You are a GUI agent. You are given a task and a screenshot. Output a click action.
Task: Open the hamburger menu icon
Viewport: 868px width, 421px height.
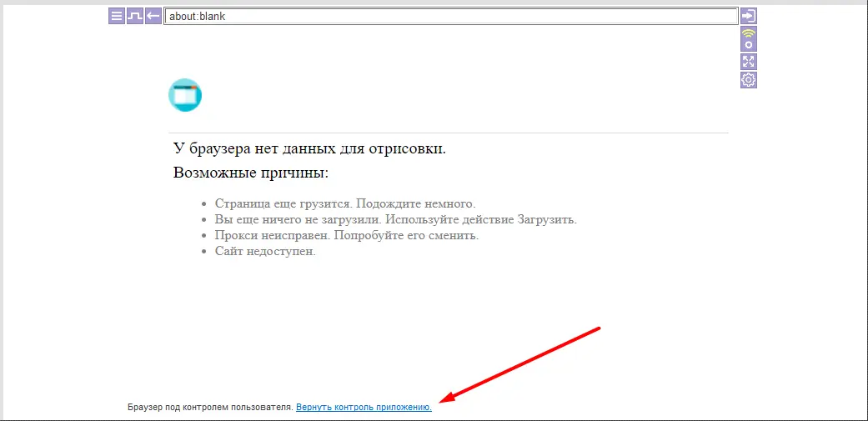[x=116, y=16]
